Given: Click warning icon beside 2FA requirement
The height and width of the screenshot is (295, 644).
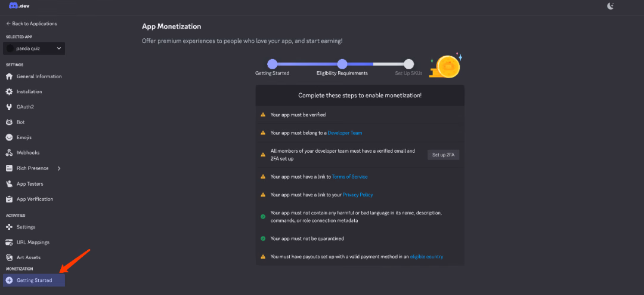Looking at the screenshot, I should tap(263, 155).
